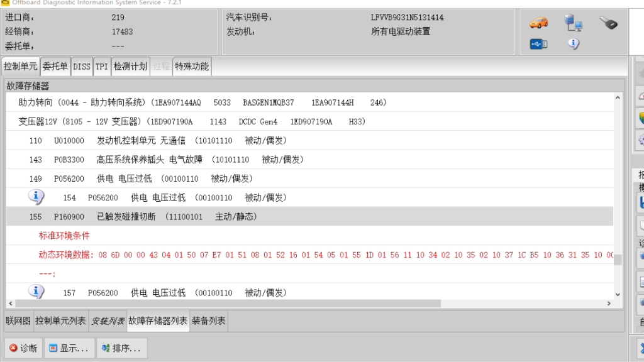
Task: Click the info speech bubble icon in toolbar
Action: click(x=575, y=44)
